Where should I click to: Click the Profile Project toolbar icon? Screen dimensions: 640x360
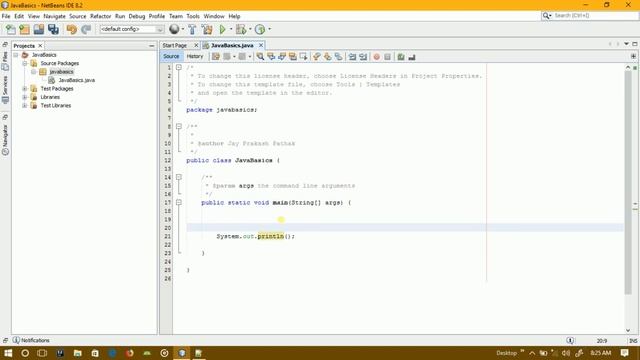point(260,29)
